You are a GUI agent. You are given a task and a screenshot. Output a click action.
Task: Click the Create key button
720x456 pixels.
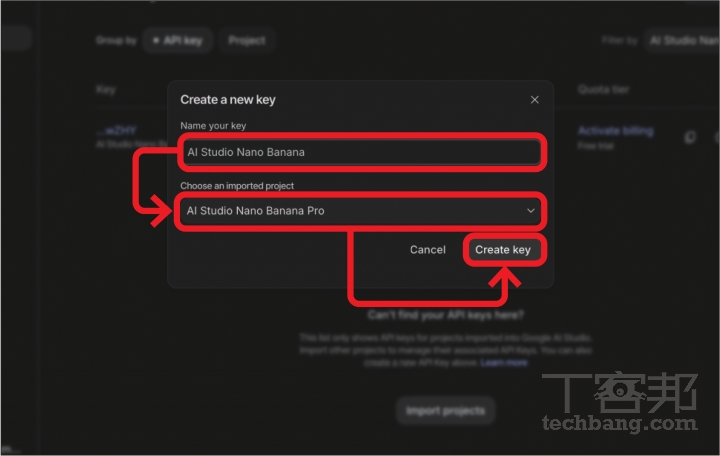(503, 250)
